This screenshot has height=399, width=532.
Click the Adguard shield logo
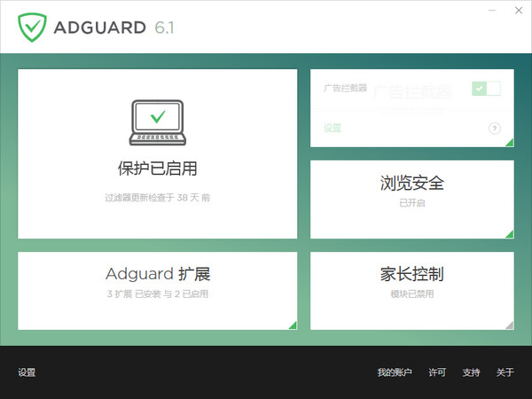pyautogui.click(x=34, y=26)
